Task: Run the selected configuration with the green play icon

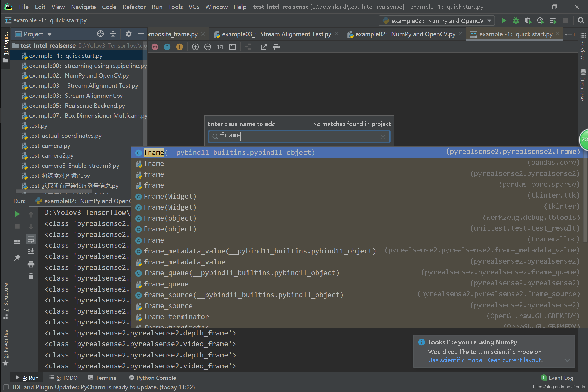Action: (504, 20)
